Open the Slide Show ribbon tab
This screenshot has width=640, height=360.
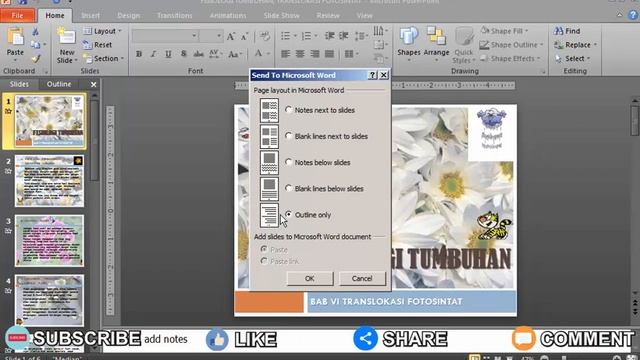coord(281,16)
